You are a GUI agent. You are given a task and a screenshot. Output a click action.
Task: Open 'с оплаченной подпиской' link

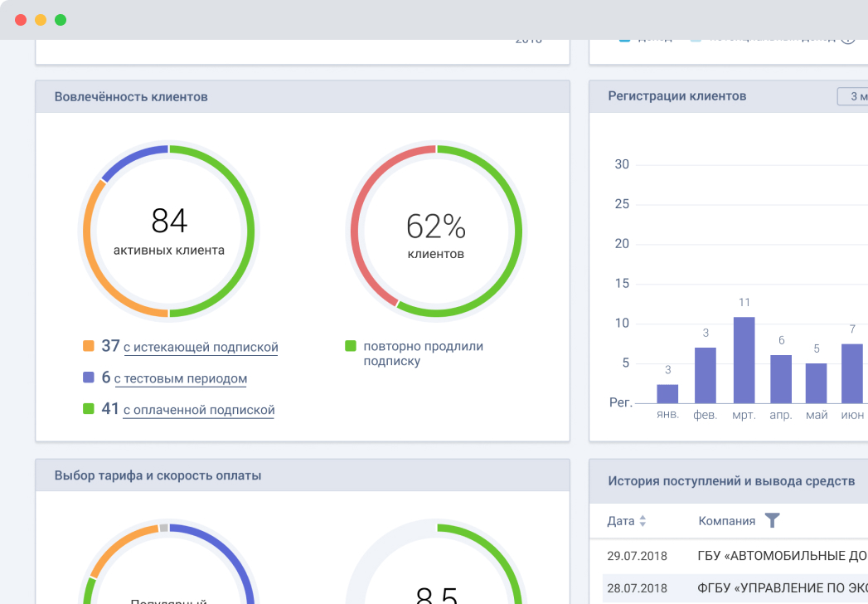click(199, 410)
